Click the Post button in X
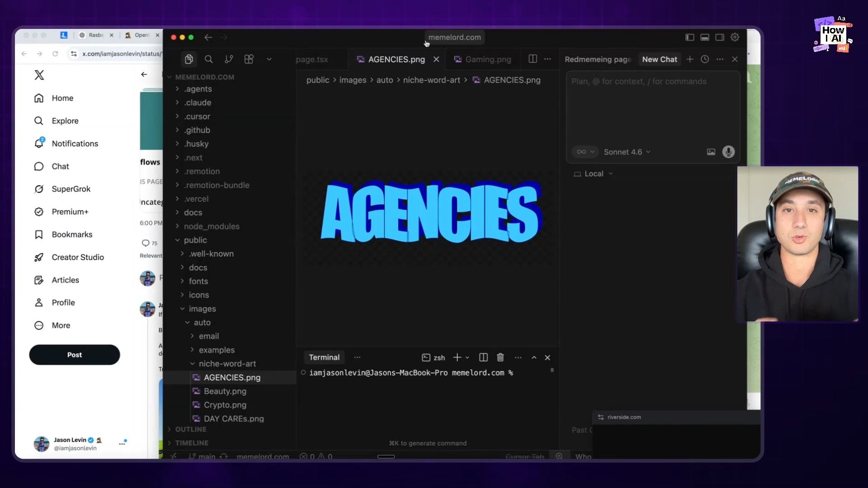This screenshot has height=488, width=868. coord(75,355)
